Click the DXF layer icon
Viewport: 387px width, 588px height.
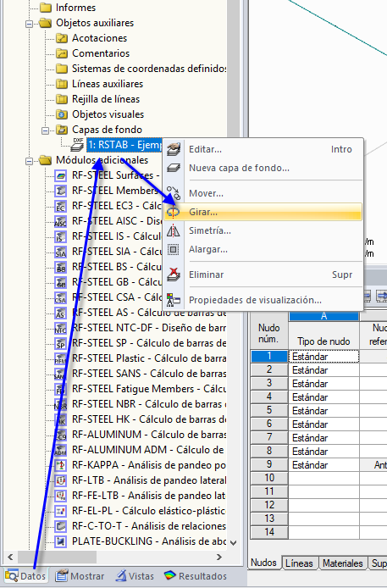coord(78,145)
